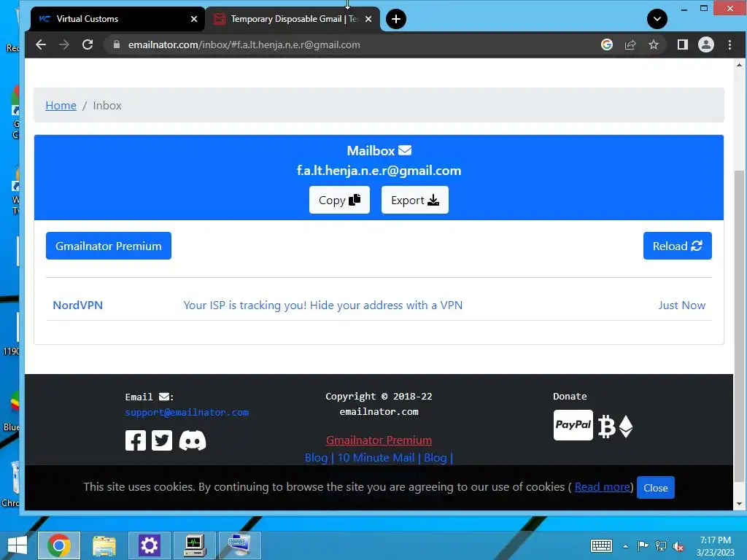Open the Facebook icon in footer
Viewport: 747px width, 560px height.
click(x=135, y=440)
